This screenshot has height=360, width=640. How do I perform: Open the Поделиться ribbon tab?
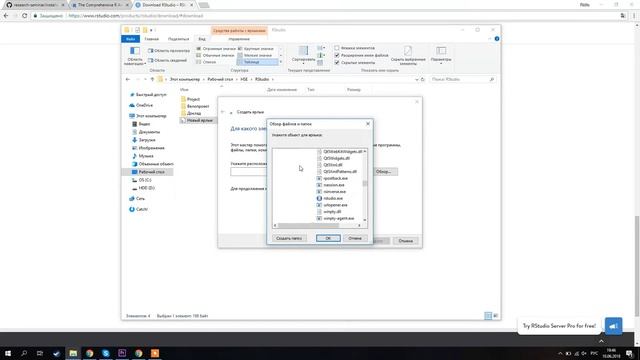178,39
